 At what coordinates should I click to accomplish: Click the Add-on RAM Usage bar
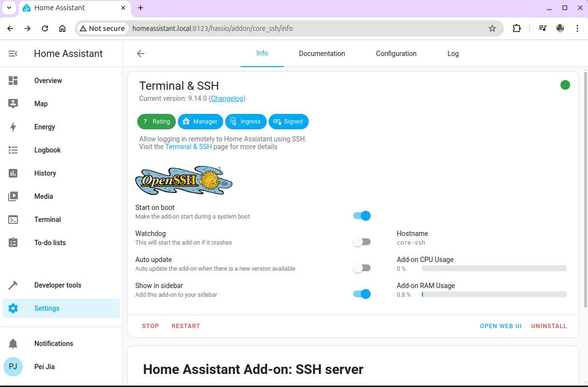pyautogui.click(x=494, y=294)
